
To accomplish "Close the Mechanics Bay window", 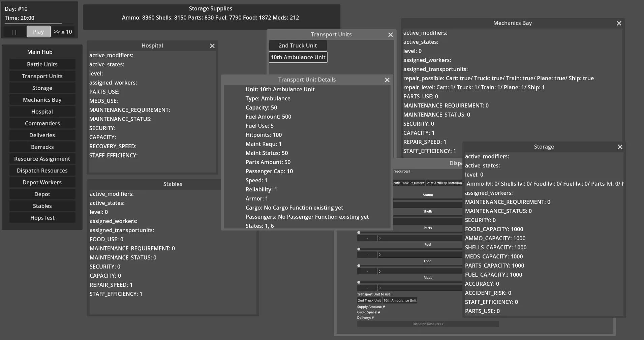I will (619, 23).
